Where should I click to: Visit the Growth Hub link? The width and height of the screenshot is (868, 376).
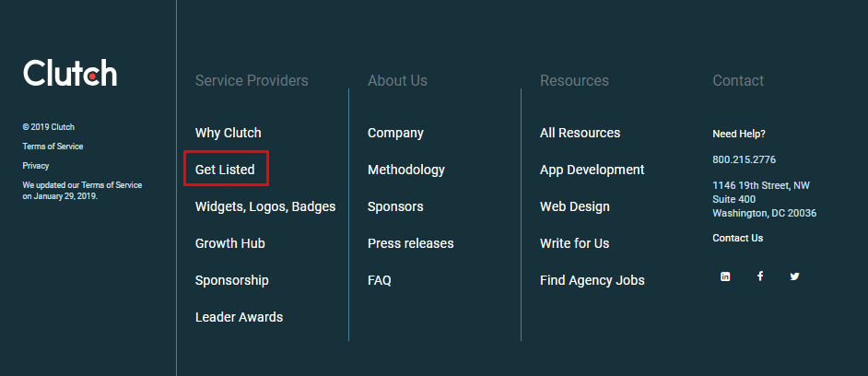click(229, 243)
